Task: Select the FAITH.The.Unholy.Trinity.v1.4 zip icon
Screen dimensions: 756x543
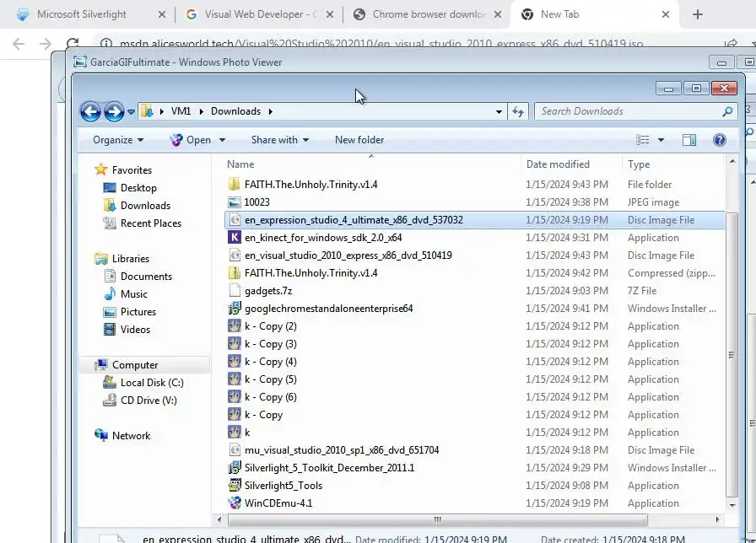Action: point(235,273)
